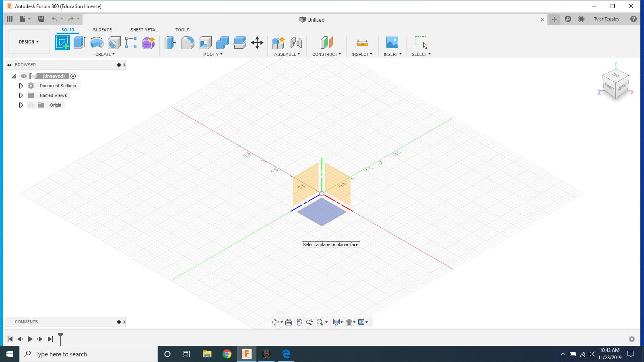Open a new design tab
The image size is (644, 362).
click(x=554, y=19)
